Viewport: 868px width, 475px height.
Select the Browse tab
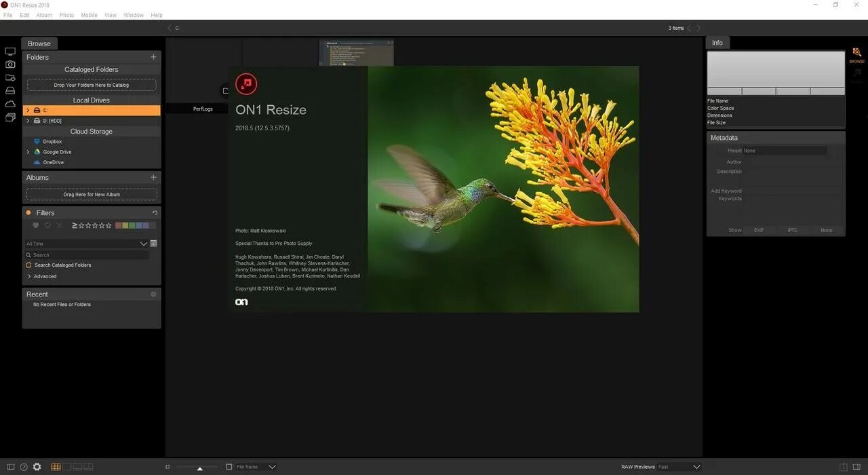tap(39, 43)
